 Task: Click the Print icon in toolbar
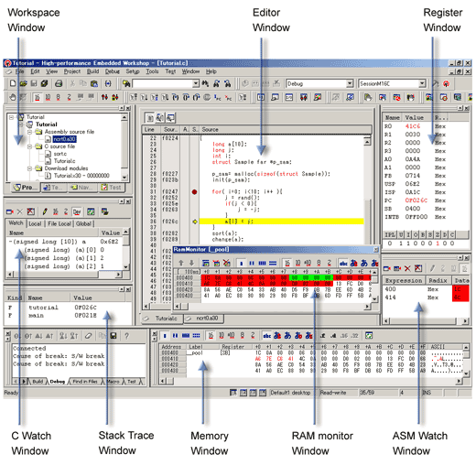coord(59,83)
